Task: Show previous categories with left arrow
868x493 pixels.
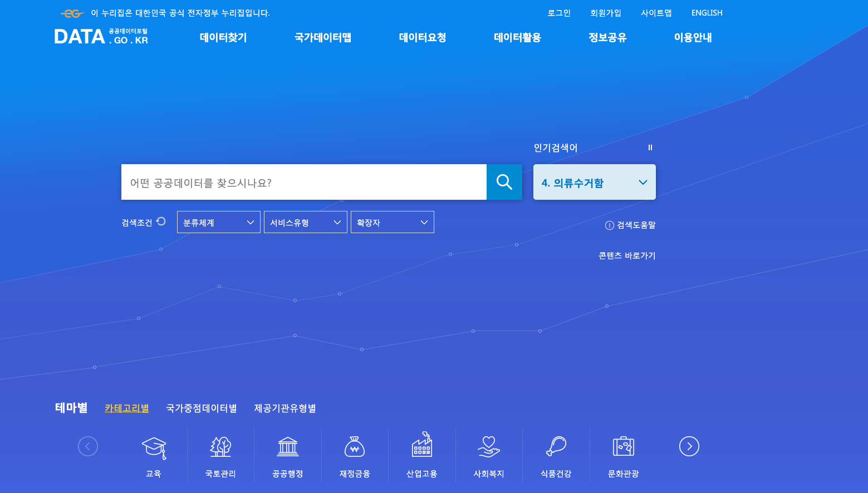Action: 88,446
